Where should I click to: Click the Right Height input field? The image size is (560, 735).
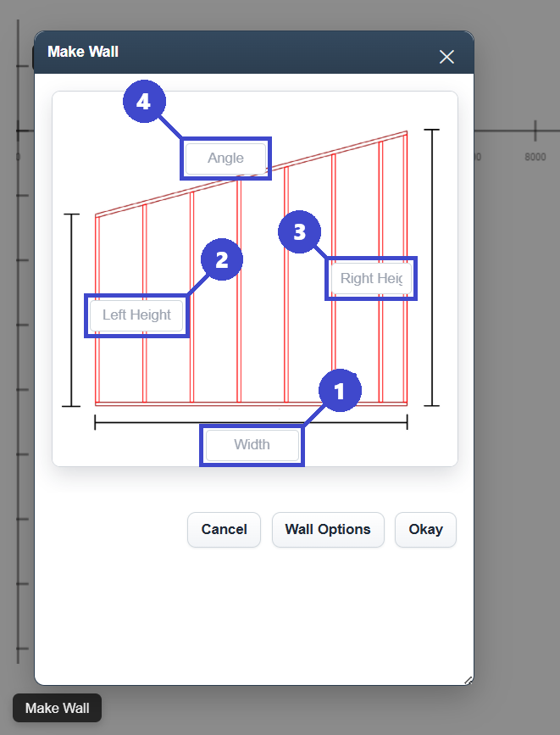tap(371, 279)
